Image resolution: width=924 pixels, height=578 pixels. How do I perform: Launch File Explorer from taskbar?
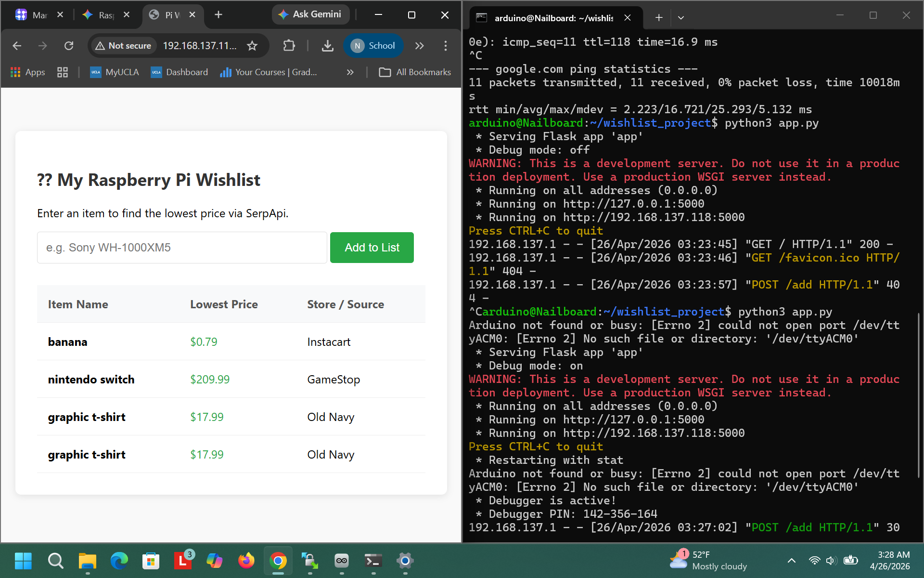click(87, 561)
